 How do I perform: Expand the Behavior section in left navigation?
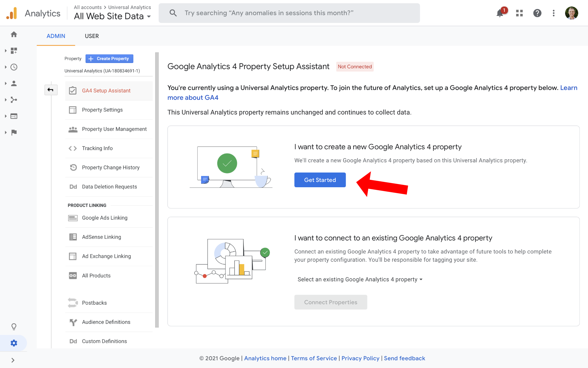[x=14, y=116]
